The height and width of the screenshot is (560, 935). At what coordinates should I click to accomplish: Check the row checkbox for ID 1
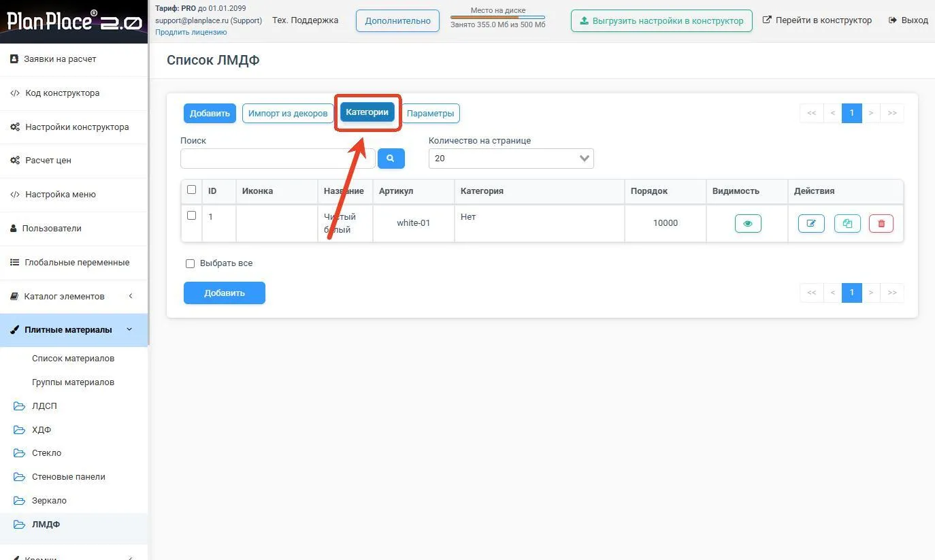pyautogui.click(x=191, y=216)
